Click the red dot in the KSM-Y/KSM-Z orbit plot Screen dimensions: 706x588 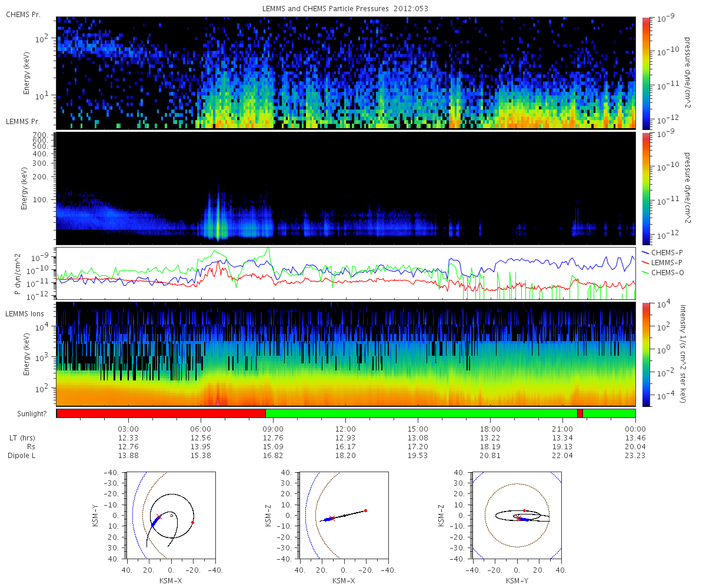(x=525, y=510)
